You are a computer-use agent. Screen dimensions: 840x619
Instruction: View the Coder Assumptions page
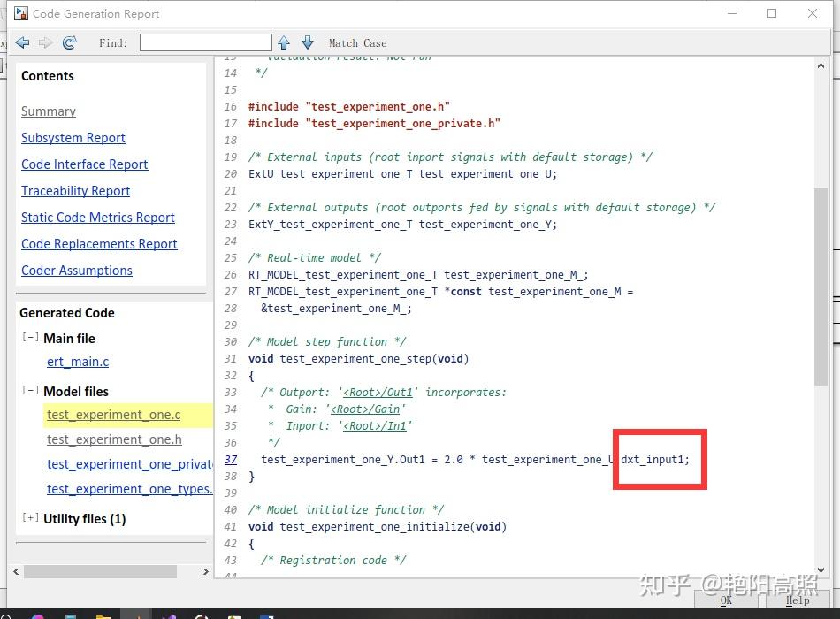point(76,271)
